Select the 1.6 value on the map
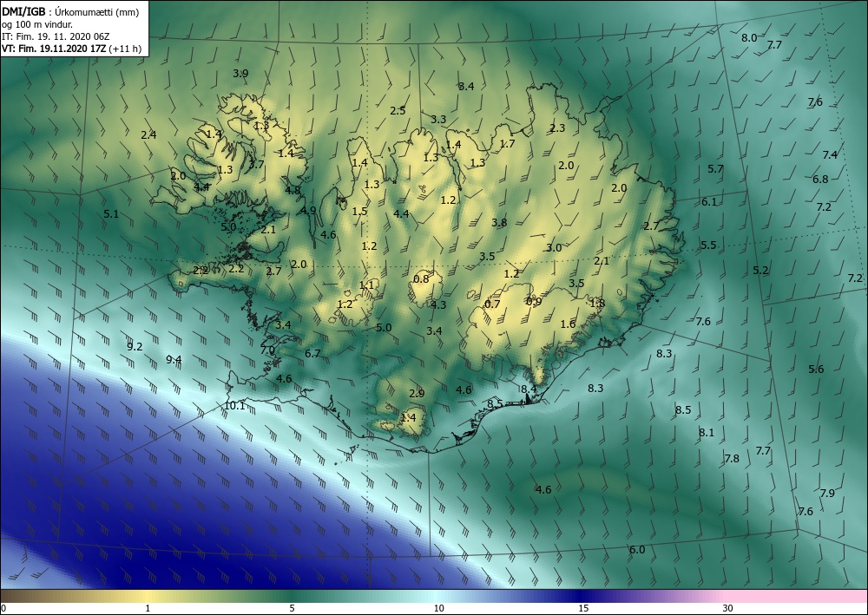868x615 pixels. (568, 324)
